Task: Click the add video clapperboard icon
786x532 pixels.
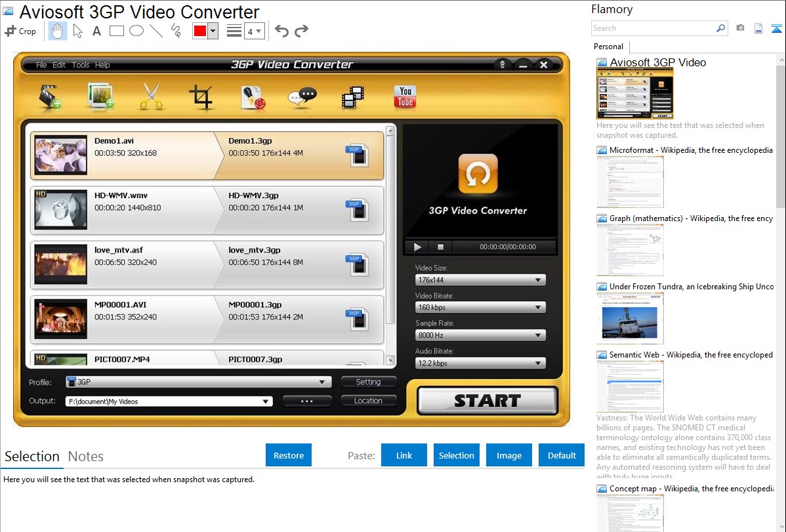Action: coord(50,96)
